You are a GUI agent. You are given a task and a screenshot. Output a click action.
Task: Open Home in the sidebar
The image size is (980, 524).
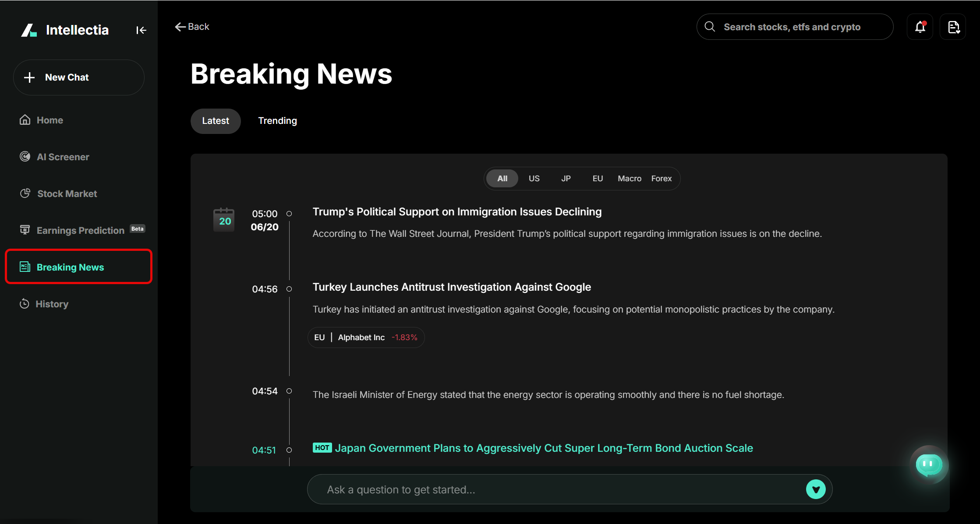point(50,120)
